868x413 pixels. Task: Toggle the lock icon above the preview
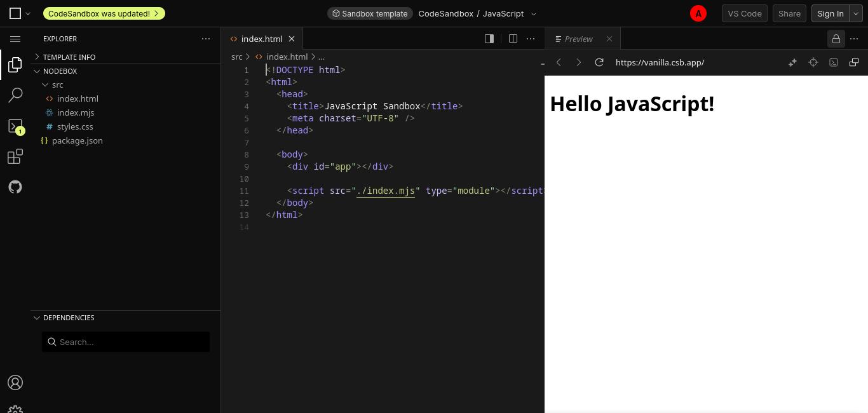(836, 39)
